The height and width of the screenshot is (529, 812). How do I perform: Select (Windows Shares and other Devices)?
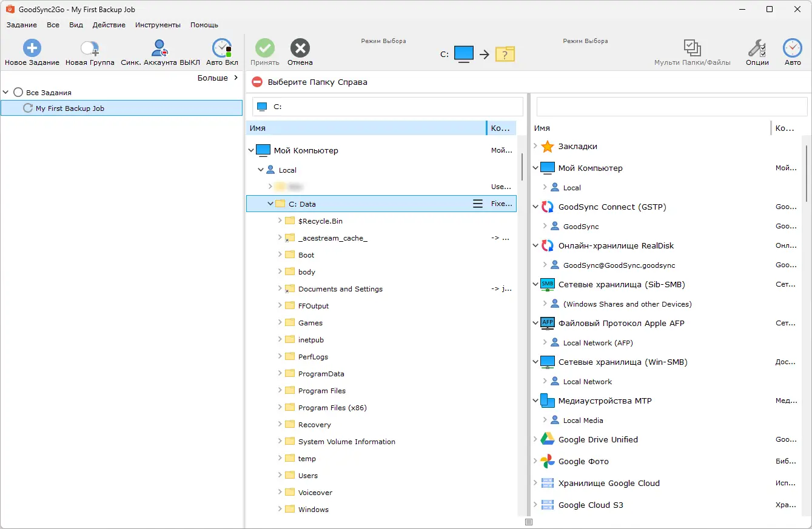click(627, 304)
